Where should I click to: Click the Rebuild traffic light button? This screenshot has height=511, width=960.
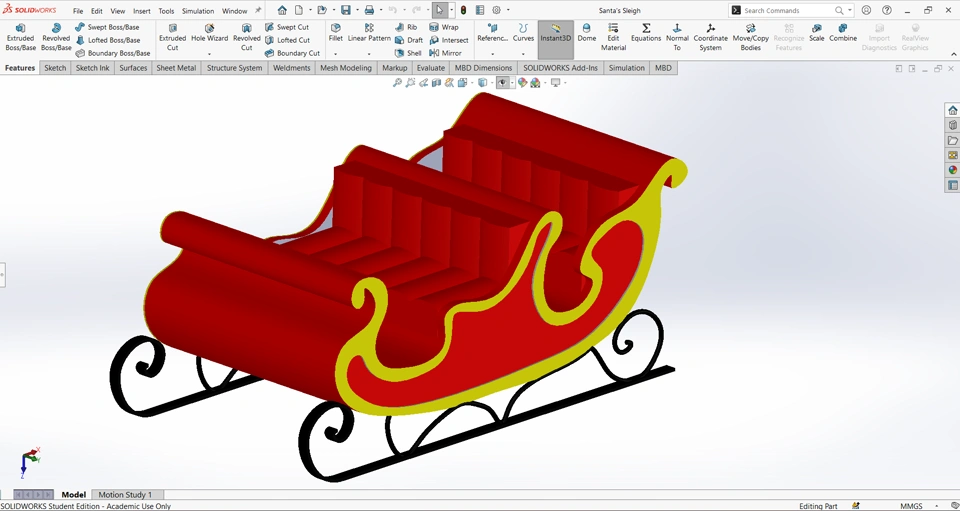463,10
